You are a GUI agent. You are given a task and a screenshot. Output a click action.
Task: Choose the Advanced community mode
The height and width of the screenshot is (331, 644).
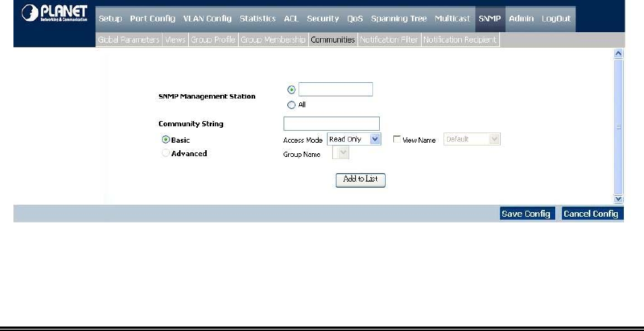point(166,153)
